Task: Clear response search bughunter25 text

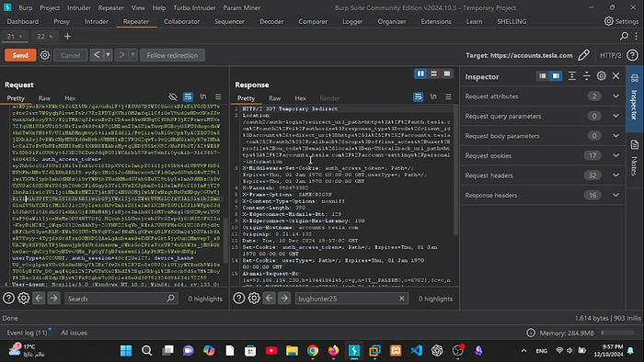Action: [402, 299]
